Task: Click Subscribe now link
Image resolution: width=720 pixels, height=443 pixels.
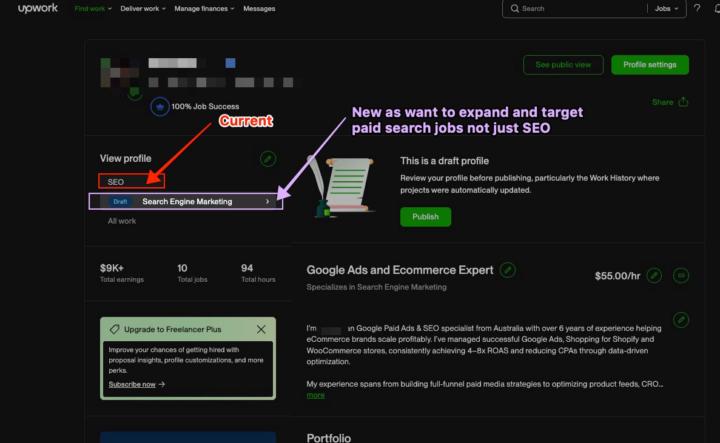Action: pos(132,384)
